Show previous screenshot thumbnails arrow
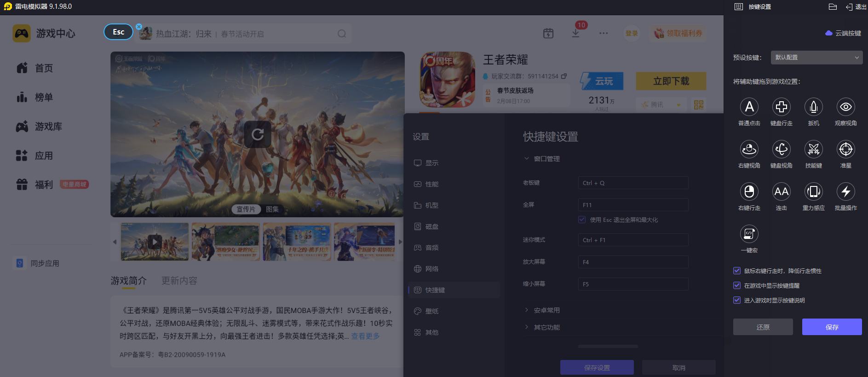This screenshot has width=868, height=377. click(x=115, y=242)
